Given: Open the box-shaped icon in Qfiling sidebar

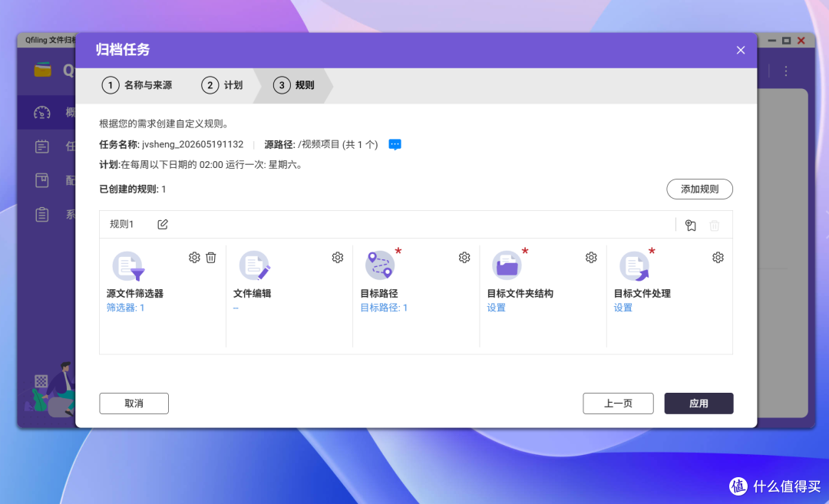Looking at the screenshot, I should click(41, 180).
